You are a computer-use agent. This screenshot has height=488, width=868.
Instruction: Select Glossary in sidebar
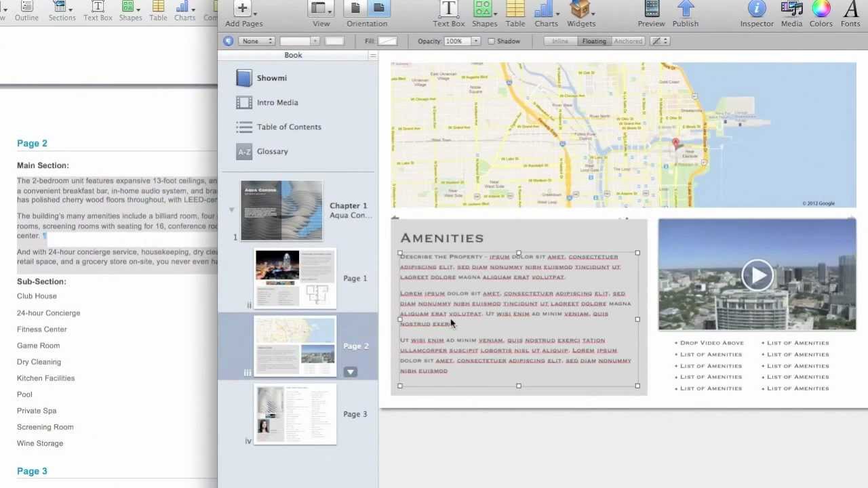tap(272, 151)
